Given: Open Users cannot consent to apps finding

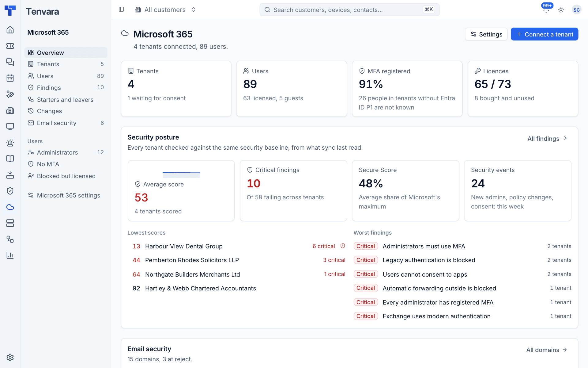Looking at the screenshot, I should coord(462,274).
